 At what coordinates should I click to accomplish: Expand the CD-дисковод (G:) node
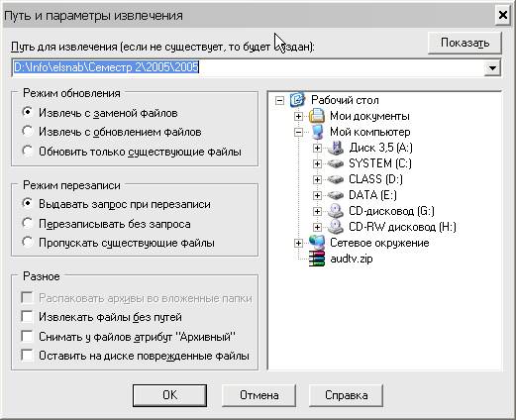tap(317, 211)
